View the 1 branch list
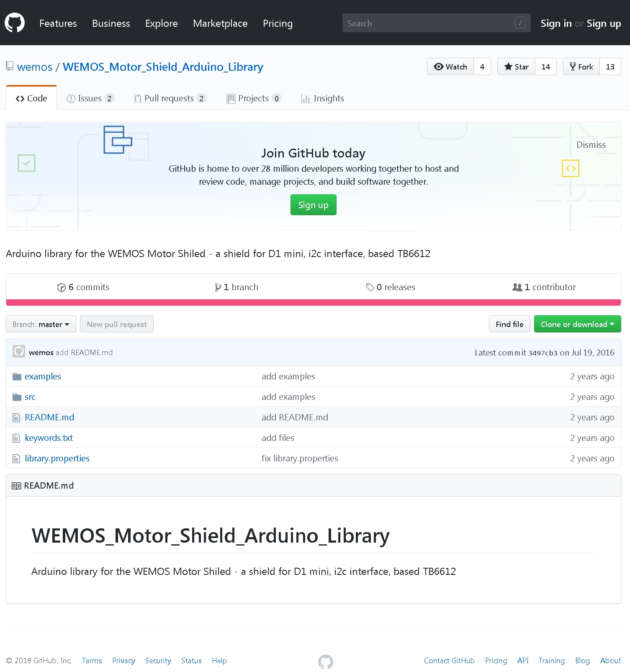 pos(236,287)
